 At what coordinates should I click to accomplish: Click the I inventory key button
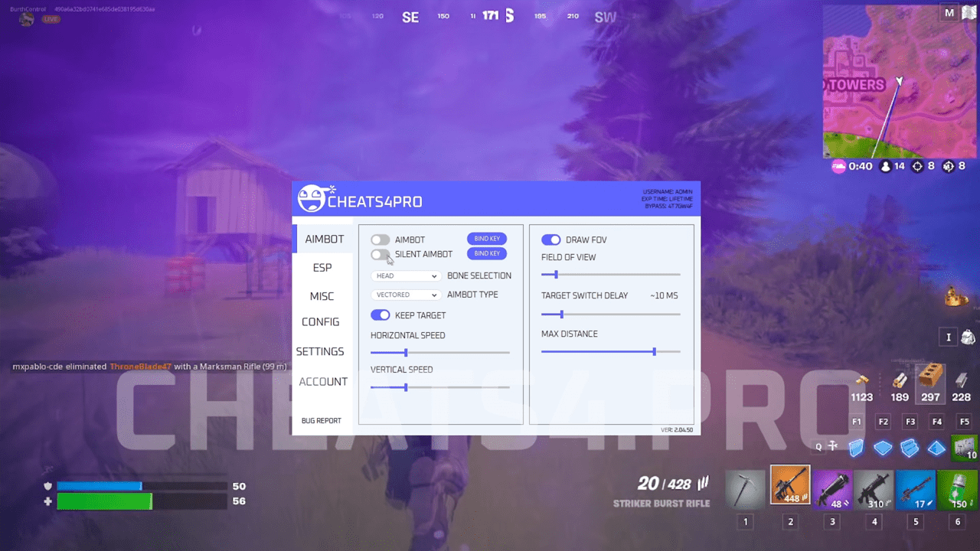point(948,337)
